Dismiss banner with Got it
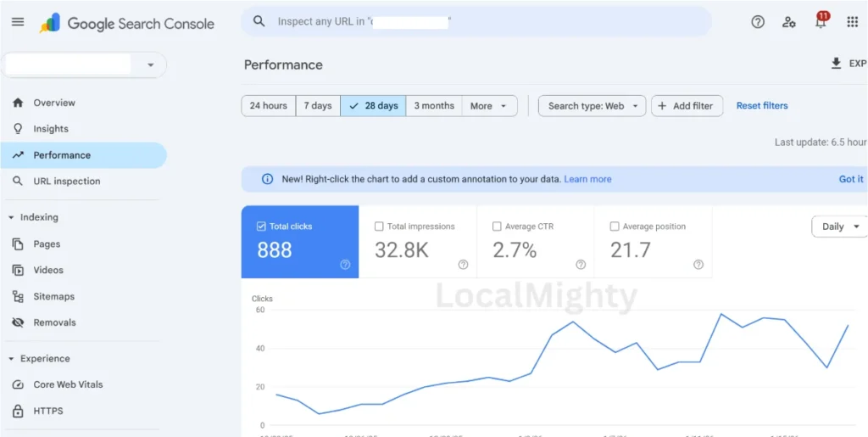868x437 pixels. tap(851, 179)
